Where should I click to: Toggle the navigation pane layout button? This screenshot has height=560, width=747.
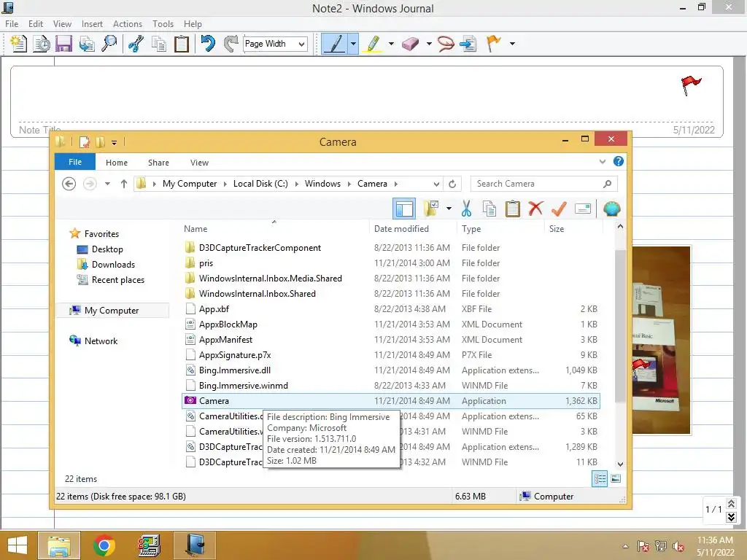[404, 209]
